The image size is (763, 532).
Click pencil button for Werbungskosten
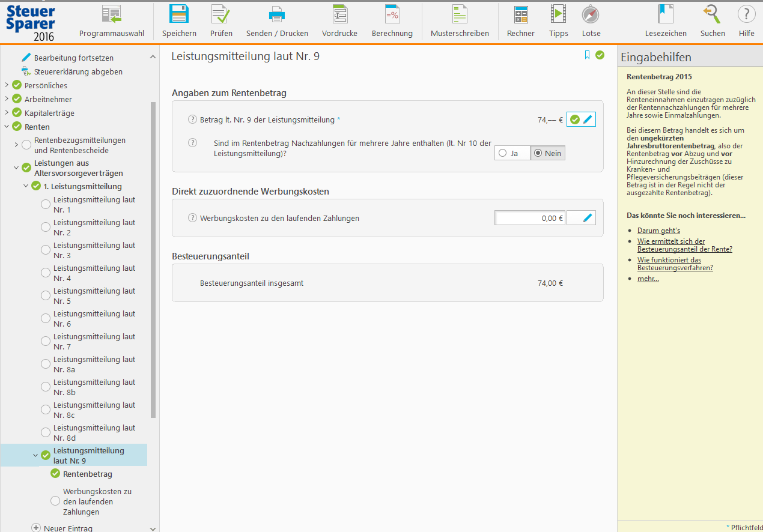click(x=582, y=218)
